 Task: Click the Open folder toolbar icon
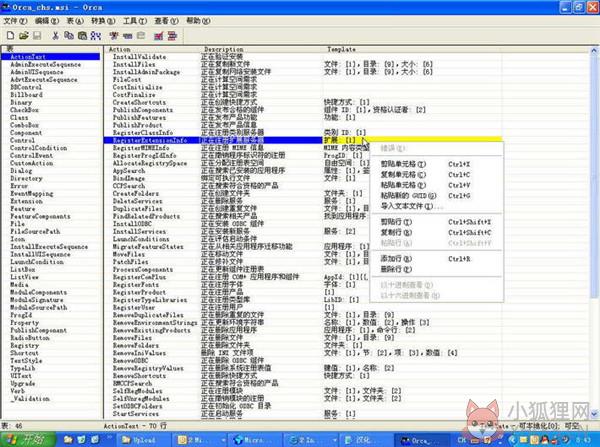[24, 36]
